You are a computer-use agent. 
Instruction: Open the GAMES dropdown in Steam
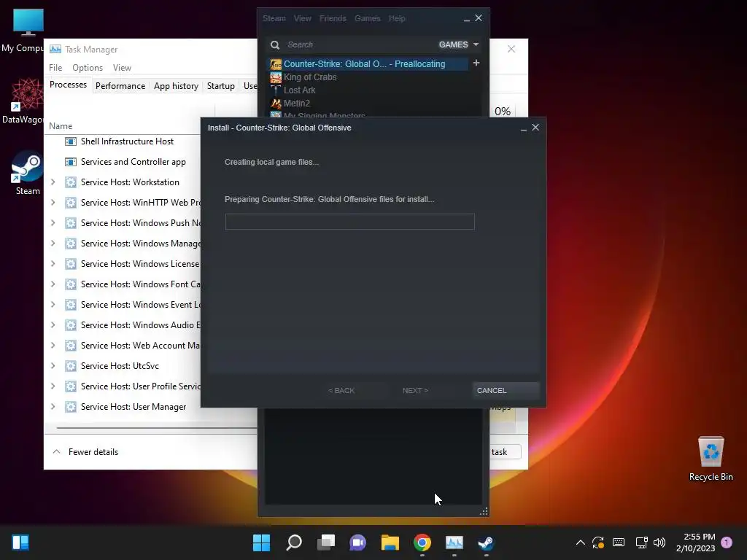pyautogui.click(x=458, y=44)
